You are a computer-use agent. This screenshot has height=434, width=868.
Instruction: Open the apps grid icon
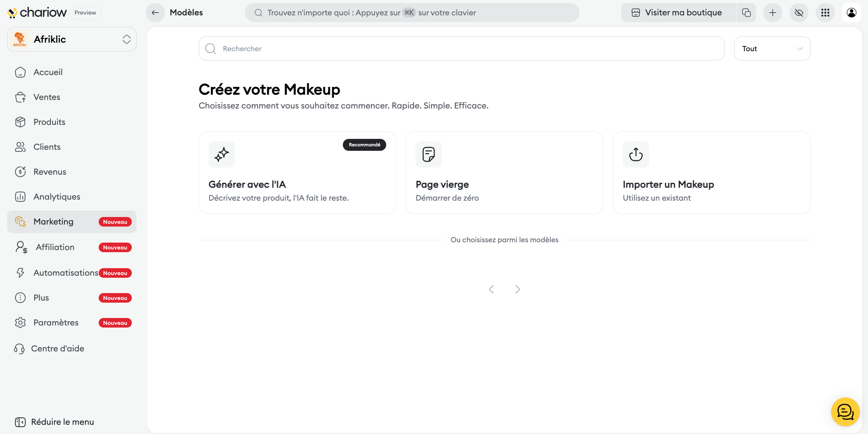tap(825, 13)
